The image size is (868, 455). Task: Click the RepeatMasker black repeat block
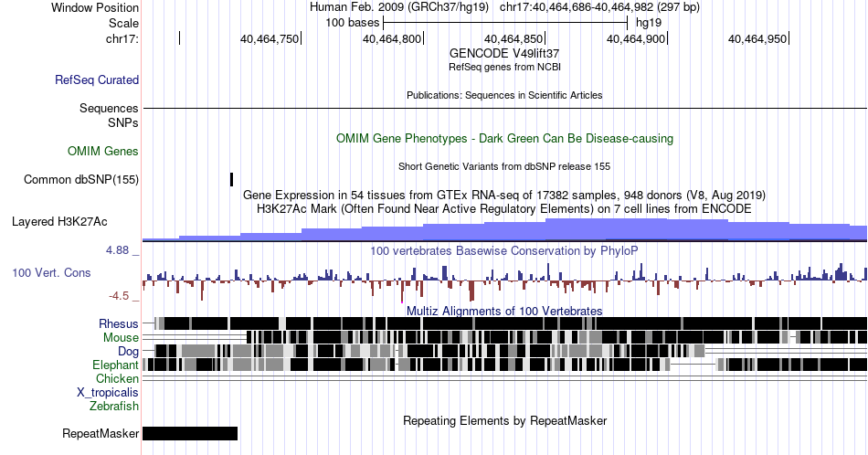tap(190, 433)
